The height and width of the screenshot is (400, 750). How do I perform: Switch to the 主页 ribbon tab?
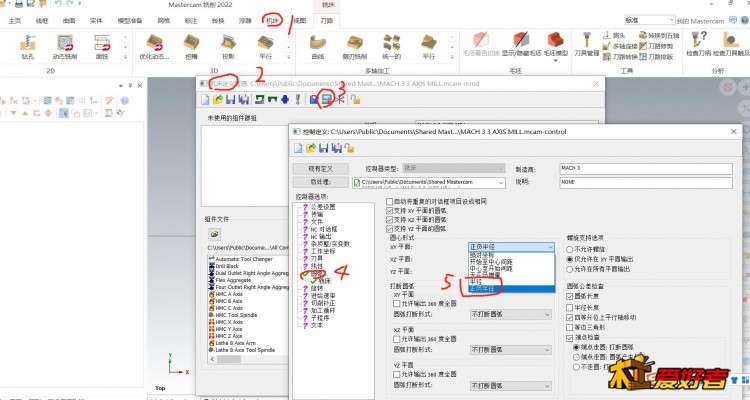tap(15, 21)
